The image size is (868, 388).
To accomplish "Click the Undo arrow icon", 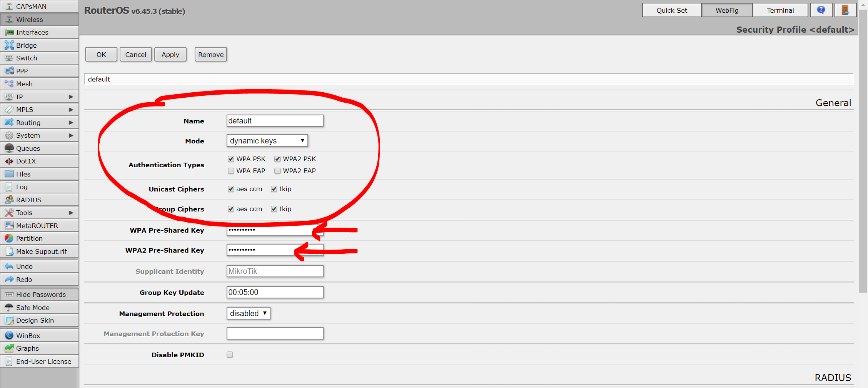I will [x=9, y=266].
